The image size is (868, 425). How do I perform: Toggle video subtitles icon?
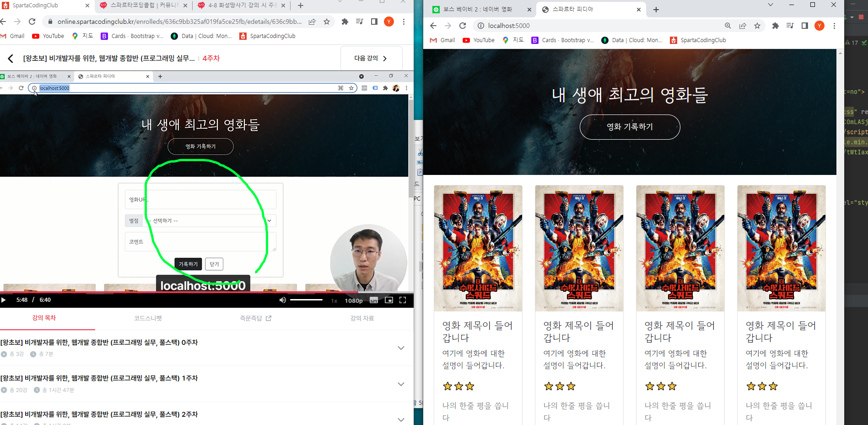tap(374, 300)
